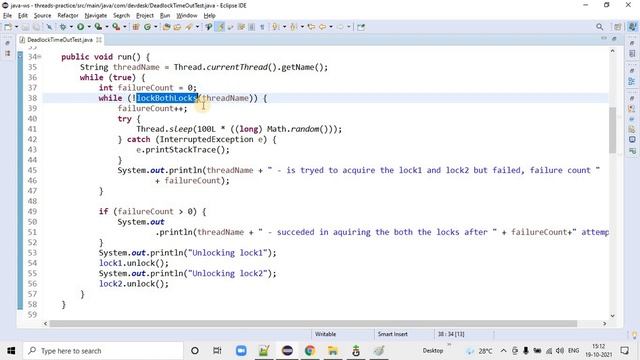Click the Back navigation arrow icon

(322, 27)
